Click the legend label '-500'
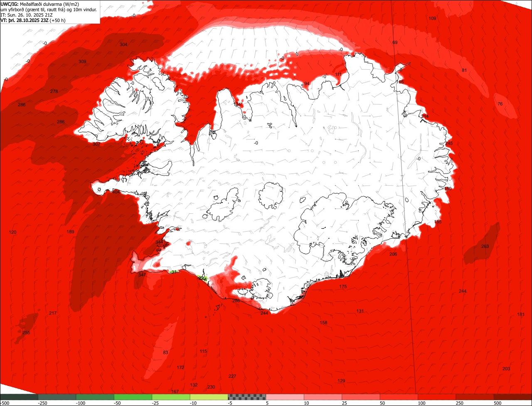The height and width of the screenshot is (406, 532). 5,403
